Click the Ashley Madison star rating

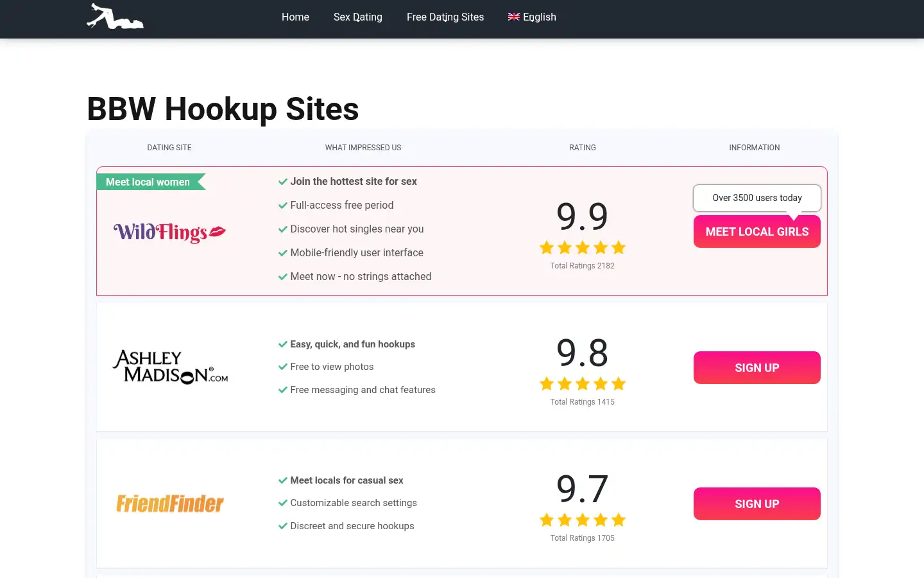[x=583, y=383]
